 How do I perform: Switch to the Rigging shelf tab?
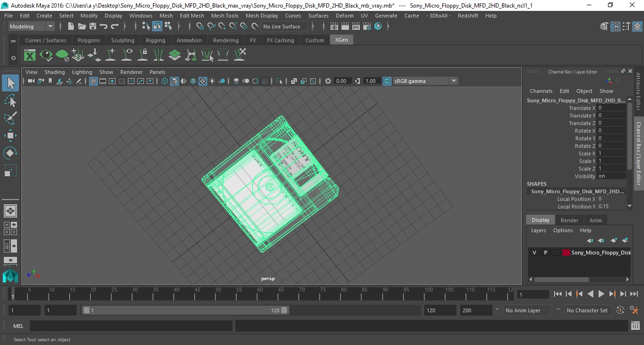point(155,40)
